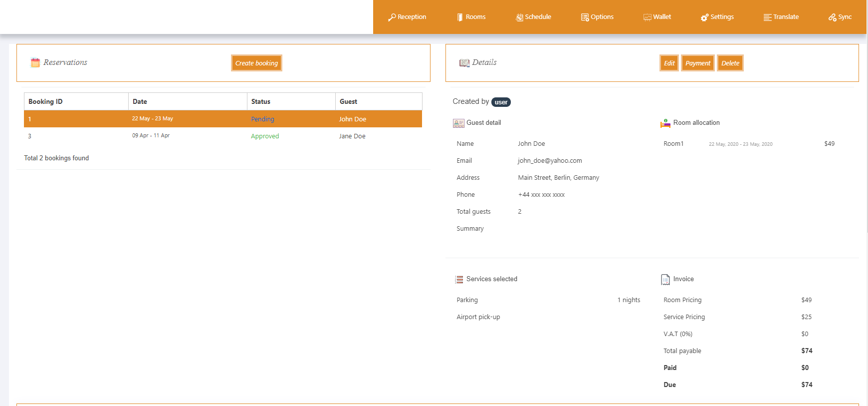The height and width of the screenshot is (406, 868).
Task: Click the Sync menu item
Action: click(x=840, y=17)
